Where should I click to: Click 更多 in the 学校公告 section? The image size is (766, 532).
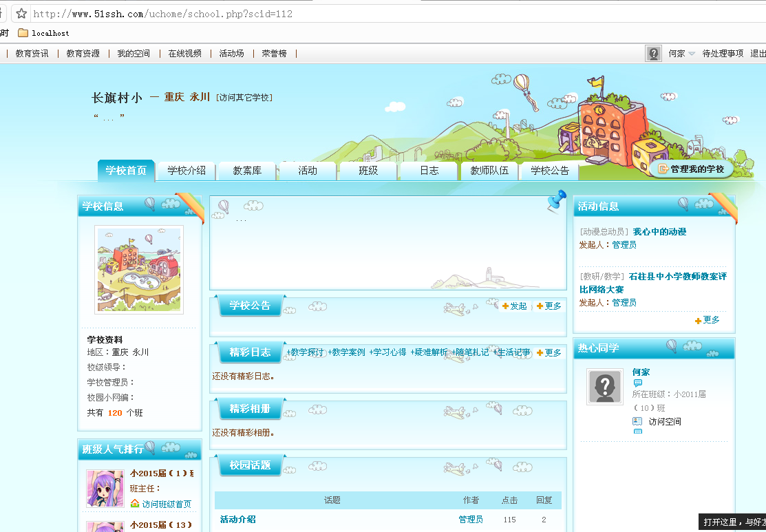(553, 306)
